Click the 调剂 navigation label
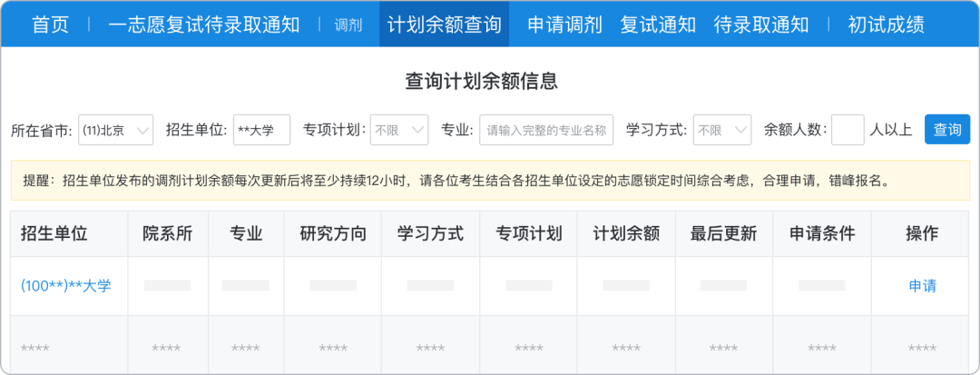The image size is (980, 375). click(348, 25)
